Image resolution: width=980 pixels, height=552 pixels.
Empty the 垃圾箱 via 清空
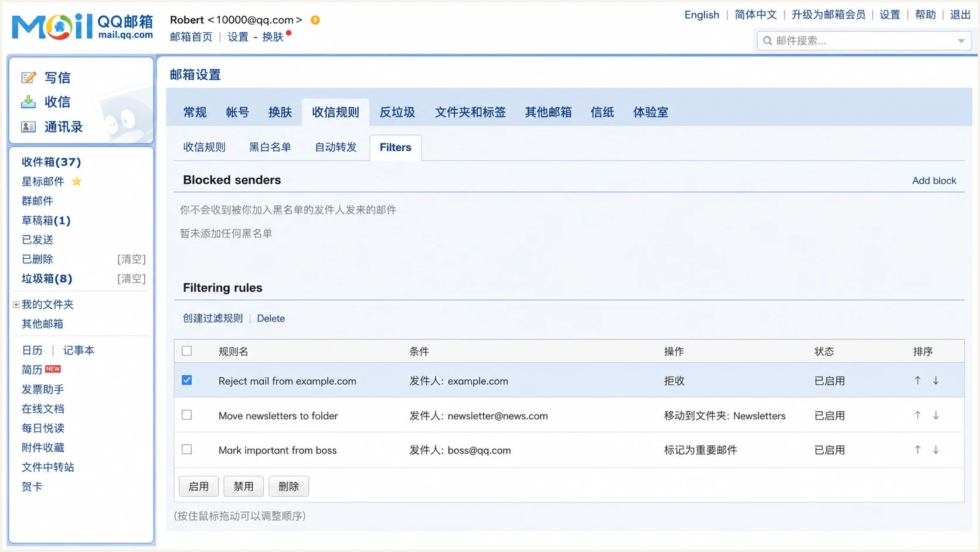(131, 279)
